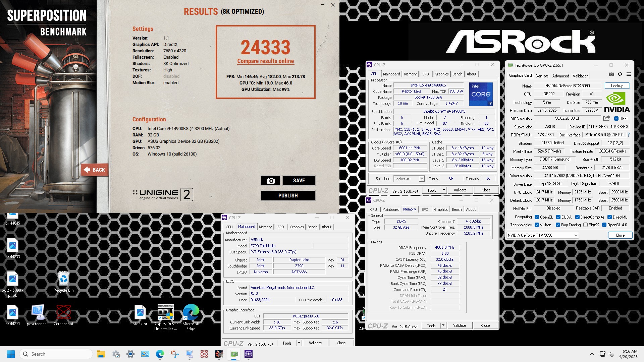The image size is (644, 362).
Task: Toggle the OpenGL 4.6 checkbox
Action: (x=604, y=225)
